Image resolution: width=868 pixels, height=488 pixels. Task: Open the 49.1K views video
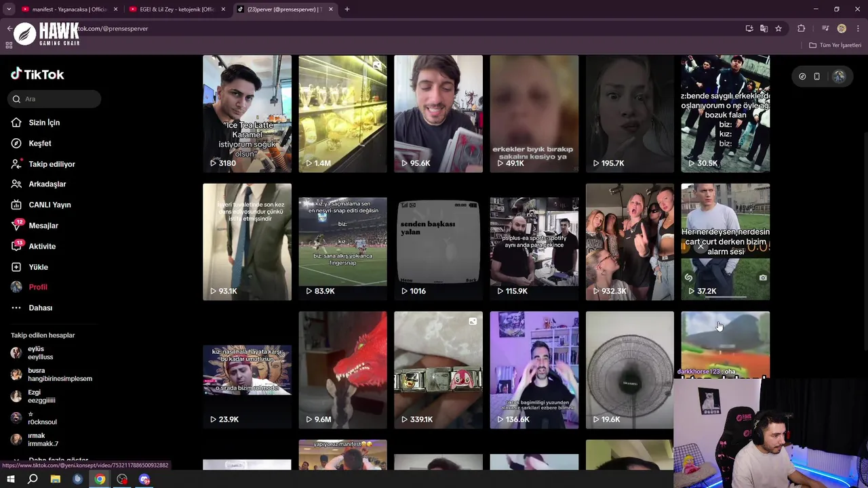(534, 114)
